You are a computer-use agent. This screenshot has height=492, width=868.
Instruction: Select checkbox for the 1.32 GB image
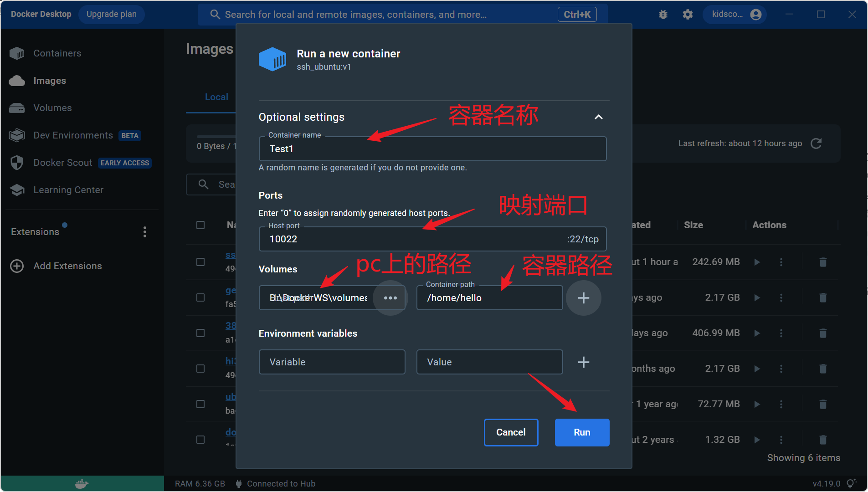tap(200, 440)
